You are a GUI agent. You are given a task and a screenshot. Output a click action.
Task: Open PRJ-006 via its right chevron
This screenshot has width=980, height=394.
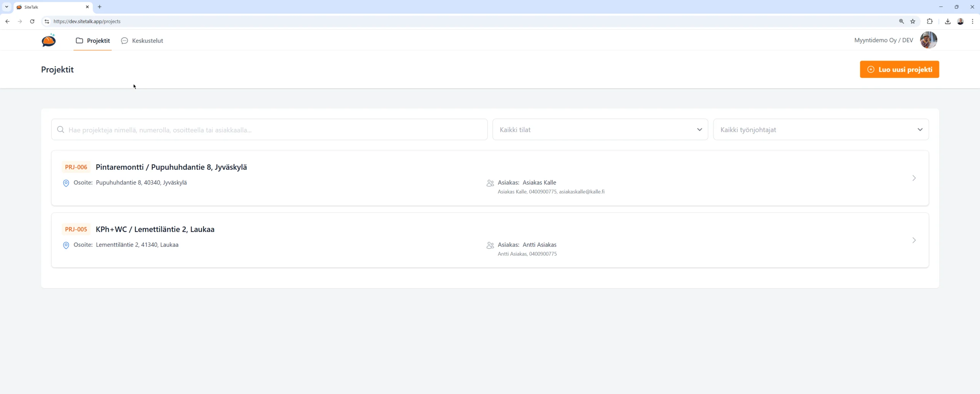914,178
